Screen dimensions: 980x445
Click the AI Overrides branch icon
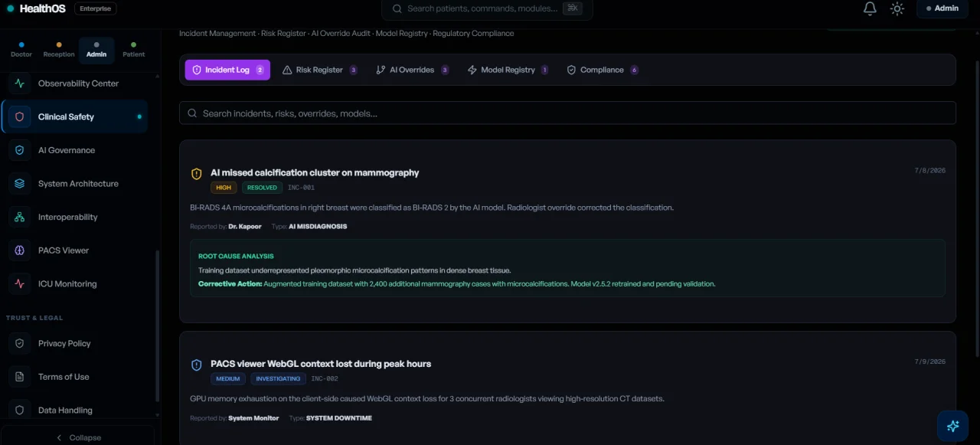381,70
